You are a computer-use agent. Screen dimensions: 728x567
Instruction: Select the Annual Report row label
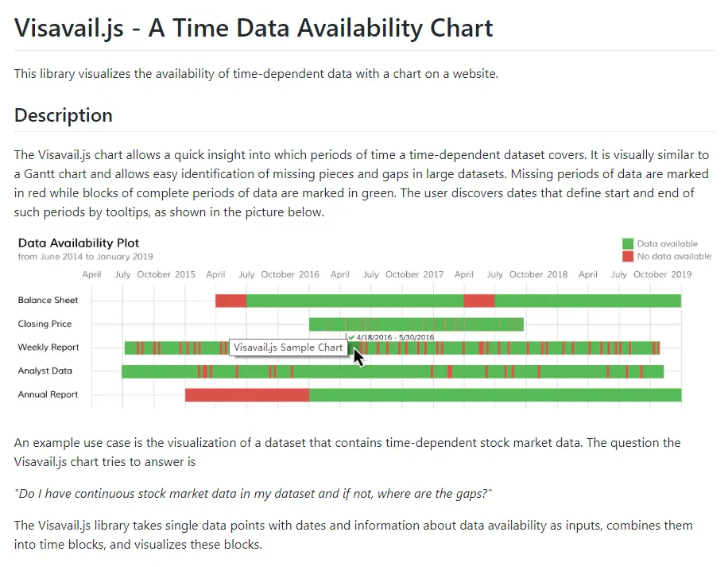point(48,394)
